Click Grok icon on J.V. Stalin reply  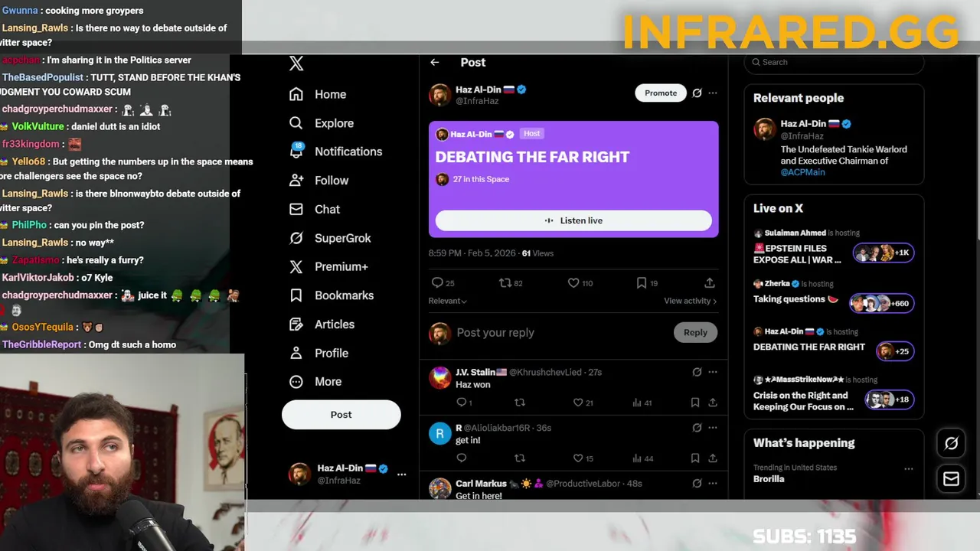[697, 372]
